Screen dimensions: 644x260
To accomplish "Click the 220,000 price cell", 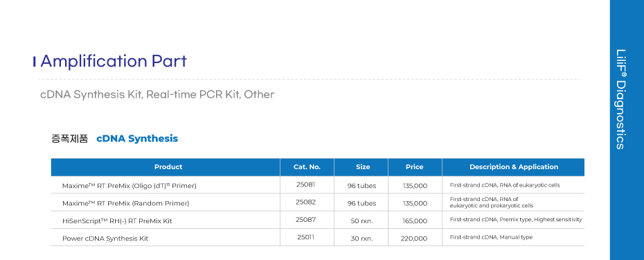I will [x=414, y=239].
